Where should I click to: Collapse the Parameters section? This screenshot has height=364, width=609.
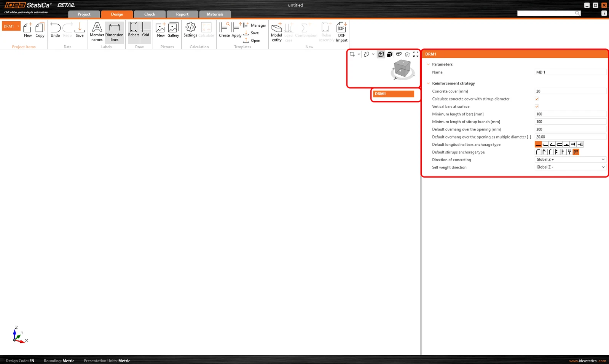pos(428,64)
